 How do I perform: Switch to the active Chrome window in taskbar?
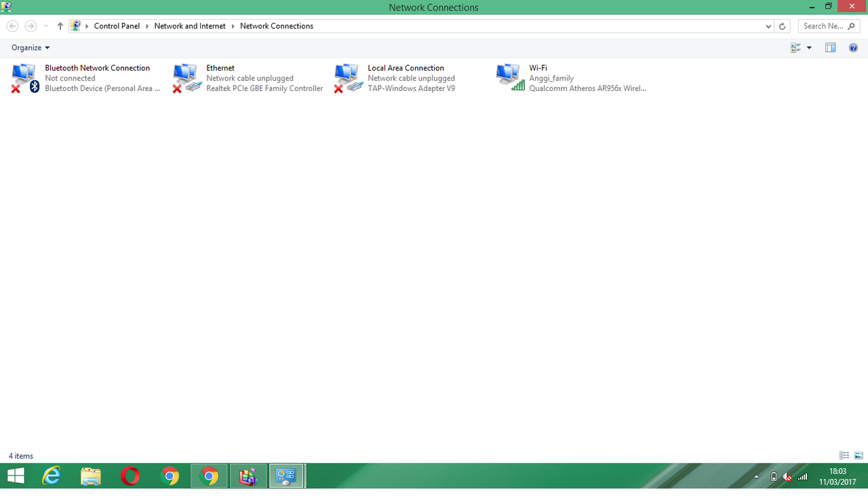pos(210,476)
